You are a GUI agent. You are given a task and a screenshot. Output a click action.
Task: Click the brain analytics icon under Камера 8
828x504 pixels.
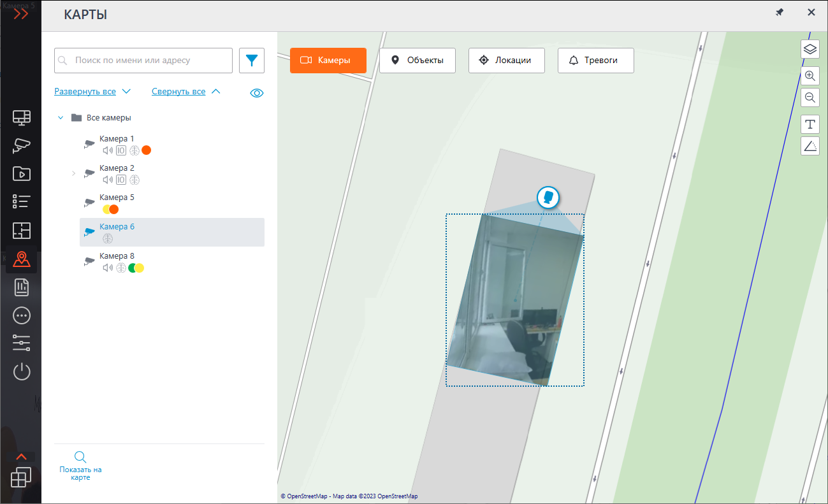[121, 268]
